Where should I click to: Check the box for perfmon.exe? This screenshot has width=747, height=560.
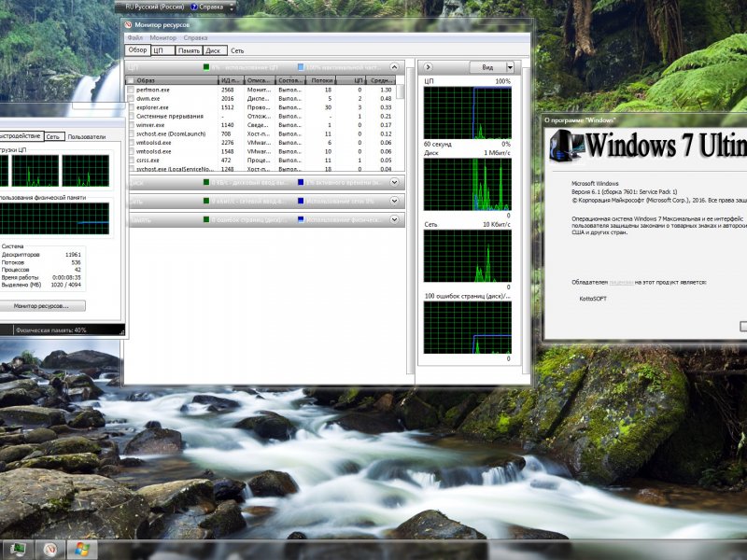pyautogui.click(x=131, y=90)
